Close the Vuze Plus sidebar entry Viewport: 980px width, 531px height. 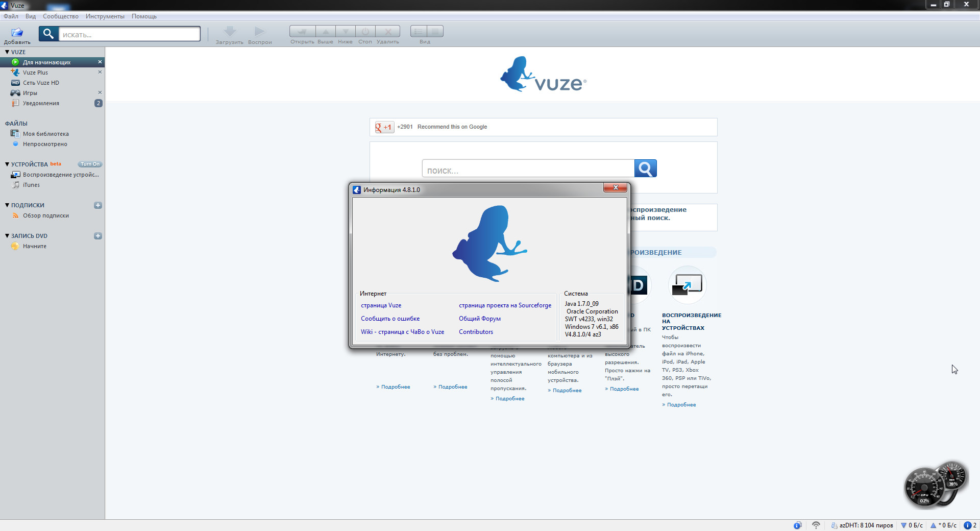click(x=100, y=72)
